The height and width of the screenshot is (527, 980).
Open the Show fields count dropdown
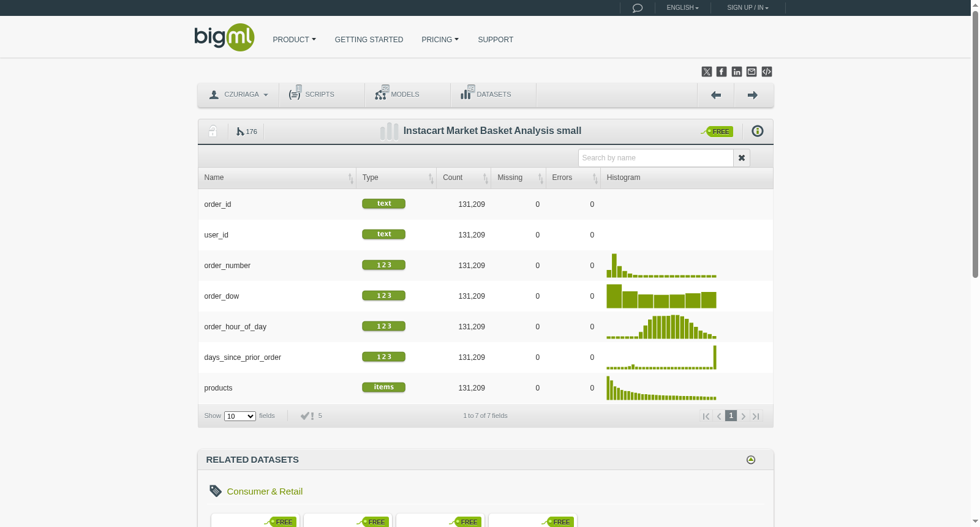[x=240, y=416]
